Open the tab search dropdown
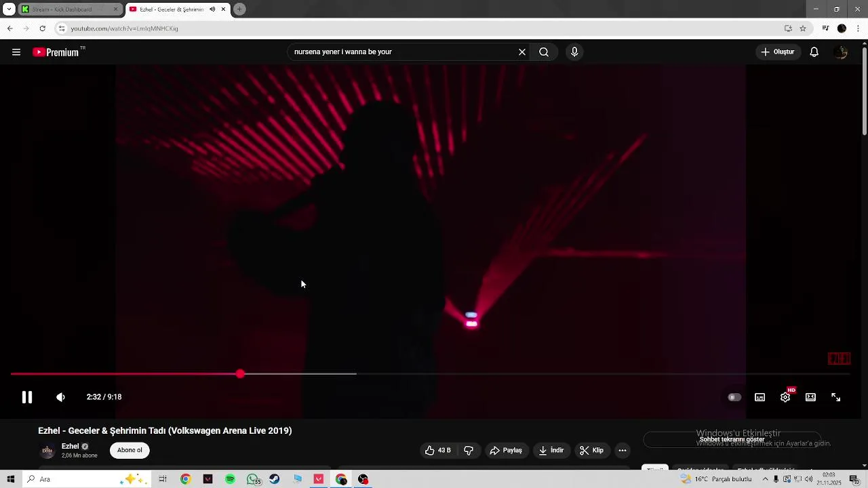This screenshot has height=488, width=868. click(9, 9)
